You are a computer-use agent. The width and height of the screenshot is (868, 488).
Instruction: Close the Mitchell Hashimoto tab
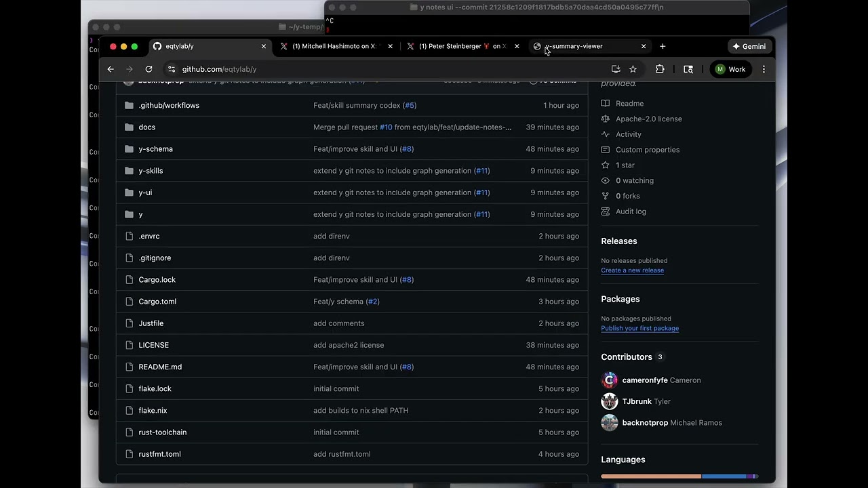(390, 46)
